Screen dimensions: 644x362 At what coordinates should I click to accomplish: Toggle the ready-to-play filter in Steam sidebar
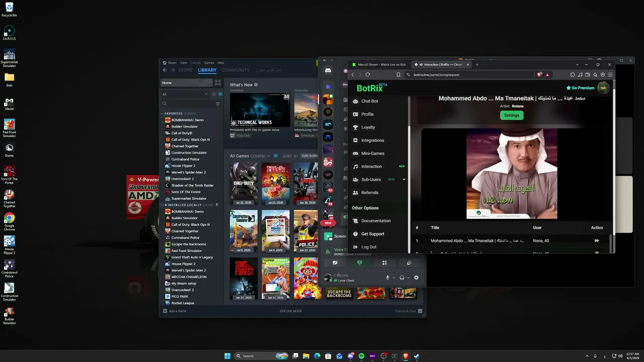(x=220, y=94)
